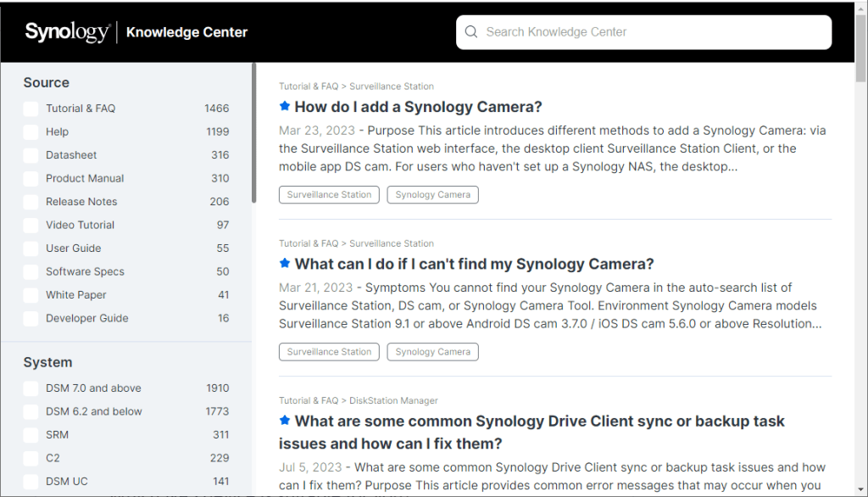Viewport: 868px width, 497px height.
Task: Enable the C2 system filter
Action: pos(31,458)
